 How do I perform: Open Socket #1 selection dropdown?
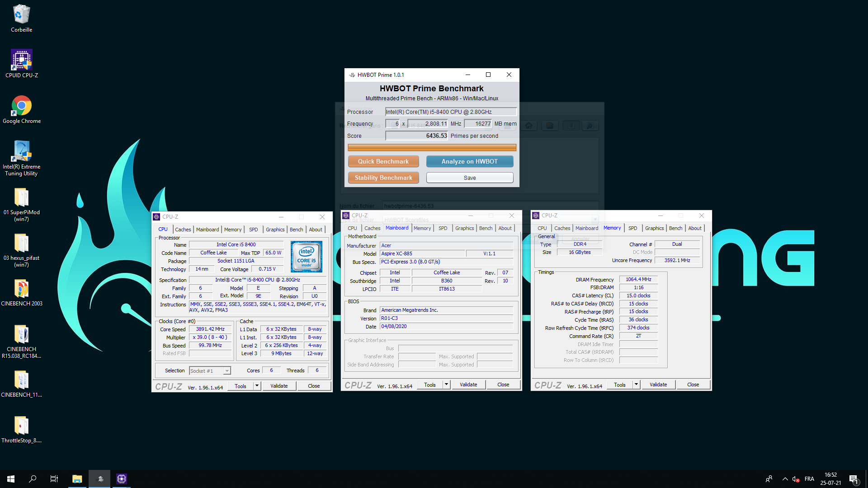[x=210, y=371]
